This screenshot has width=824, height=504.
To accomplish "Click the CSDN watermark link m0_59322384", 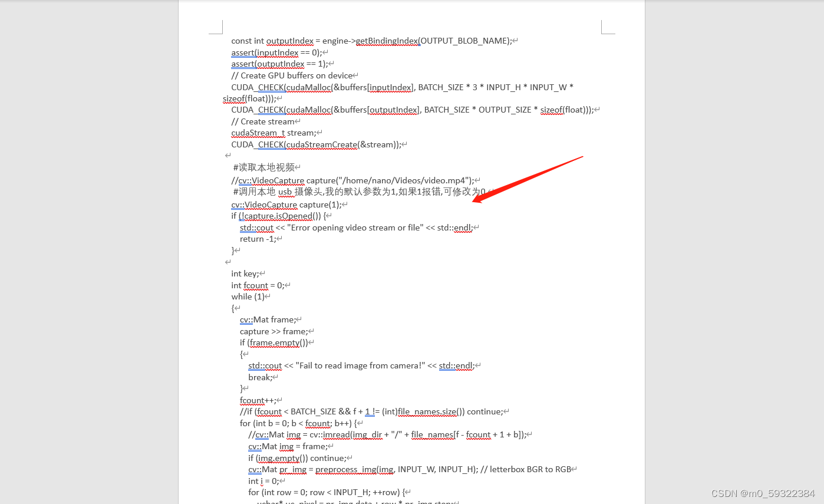I will (764, 493).
